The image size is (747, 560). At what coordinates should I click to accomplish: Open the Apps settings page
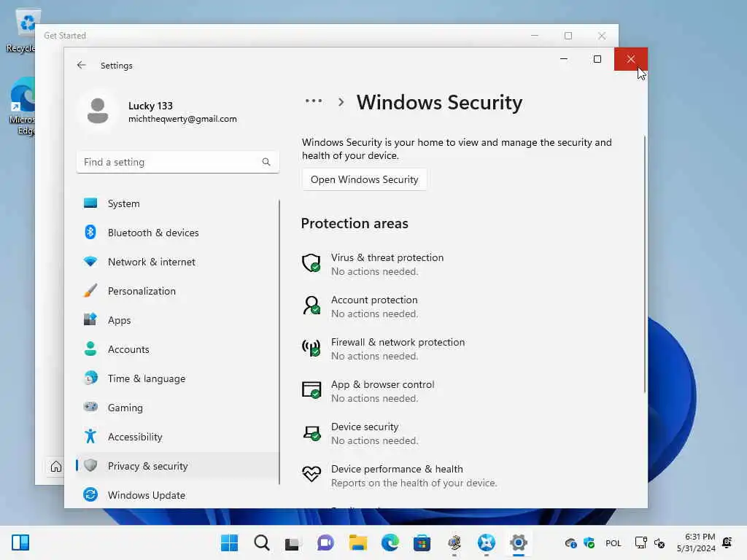[177, 320]
